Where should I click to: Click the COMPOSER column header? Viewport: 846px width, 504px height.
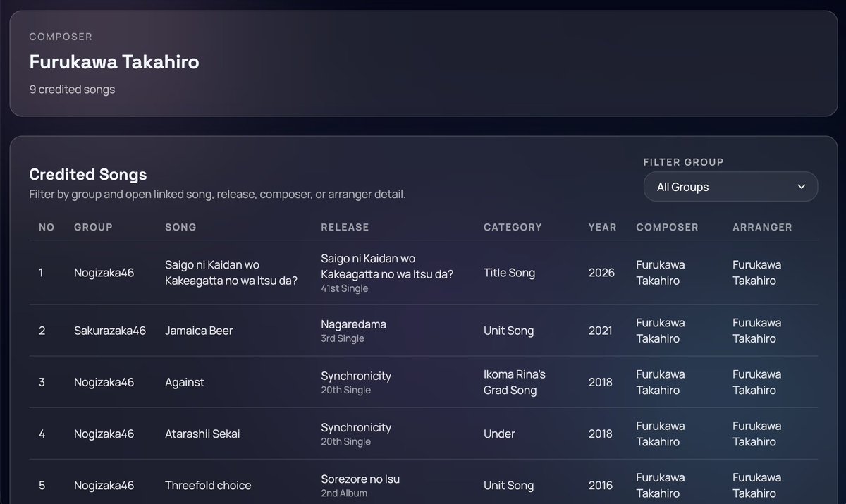coord(667,227)
